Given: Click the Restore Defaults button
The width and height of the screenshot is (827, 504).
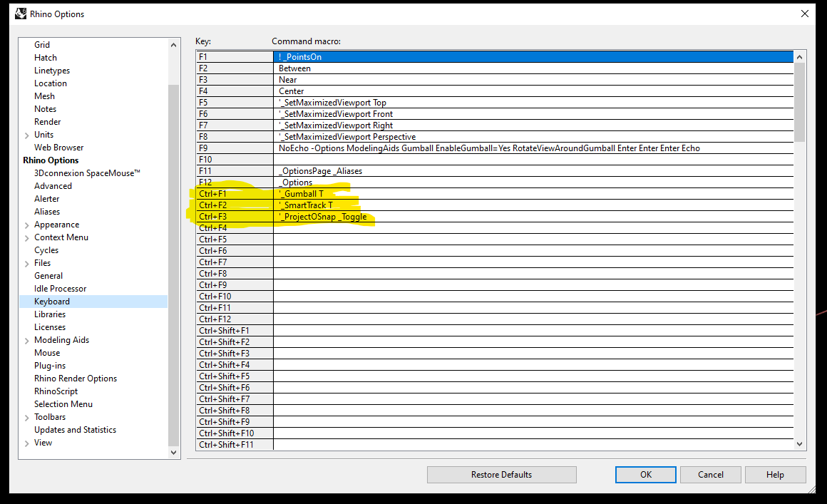Looking at the screenshot, I should (x=502, y=475).
